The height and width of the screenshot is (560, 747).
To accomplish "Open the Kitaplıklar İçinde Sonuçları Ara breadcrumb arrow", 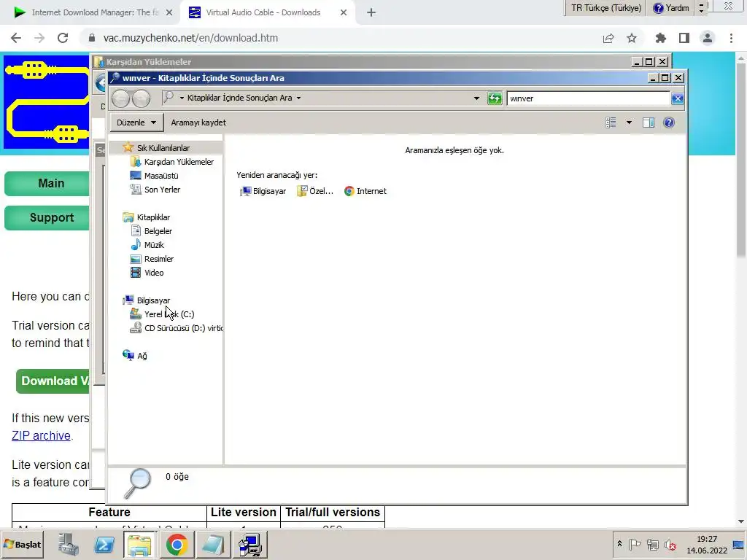I will tap(298, 98).
